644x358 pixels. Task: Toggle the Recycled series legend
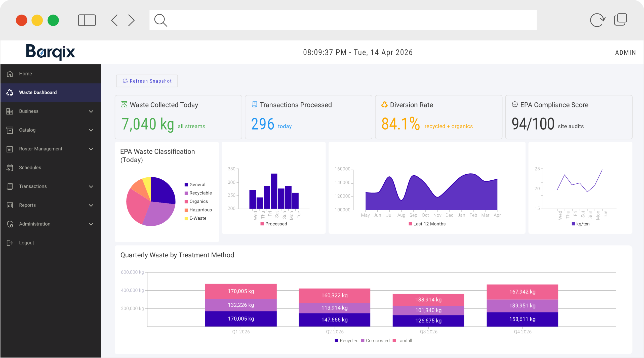(x=346, y=341)
